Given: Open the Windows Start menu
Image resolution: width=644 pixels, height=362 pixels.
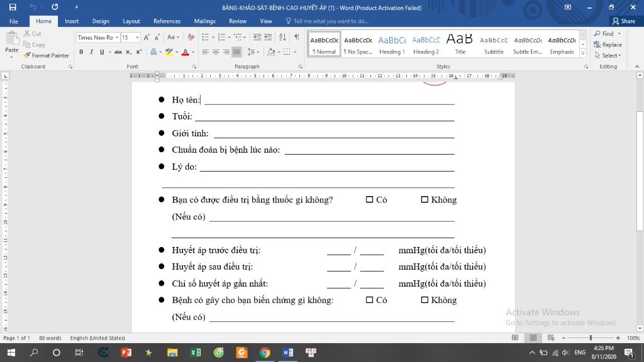Looking at the screenshot, I should click(11, 353).
